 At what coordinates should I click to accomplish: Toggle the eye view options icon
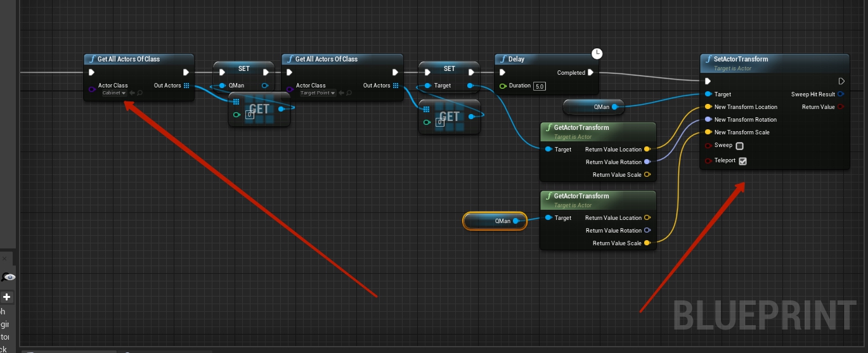coord(10,277)
